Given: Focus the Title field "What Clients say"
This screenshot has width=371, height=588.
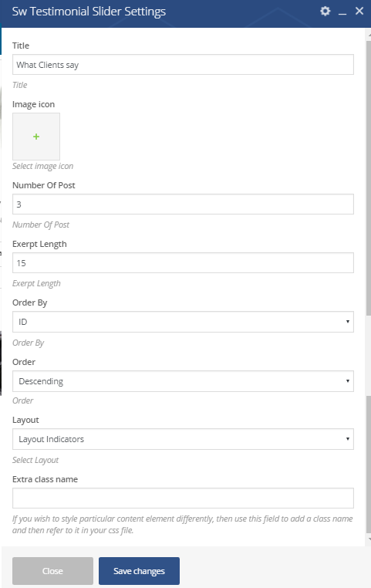Looking at the screenshot, I should point(183,65).
